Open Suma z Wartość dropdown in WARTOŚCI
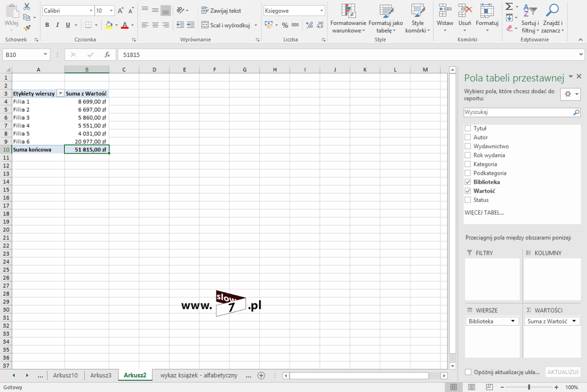The image size is (587, 392). pyautogui.click(x=573, y=321)
